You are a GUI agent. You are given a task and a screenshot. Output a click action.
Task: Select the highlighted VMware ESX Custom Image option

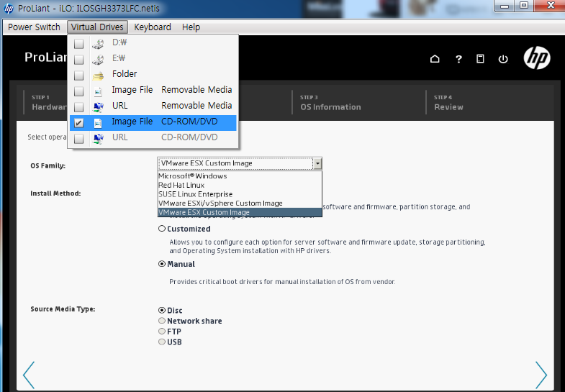pyautogui.click(x=240, y=212)
